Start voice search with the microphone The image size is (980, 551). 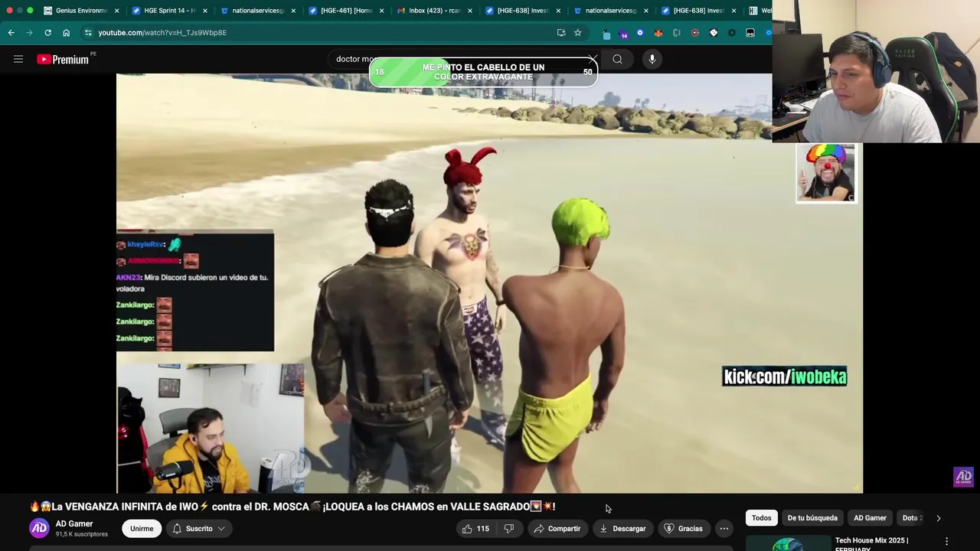point(652,59)
